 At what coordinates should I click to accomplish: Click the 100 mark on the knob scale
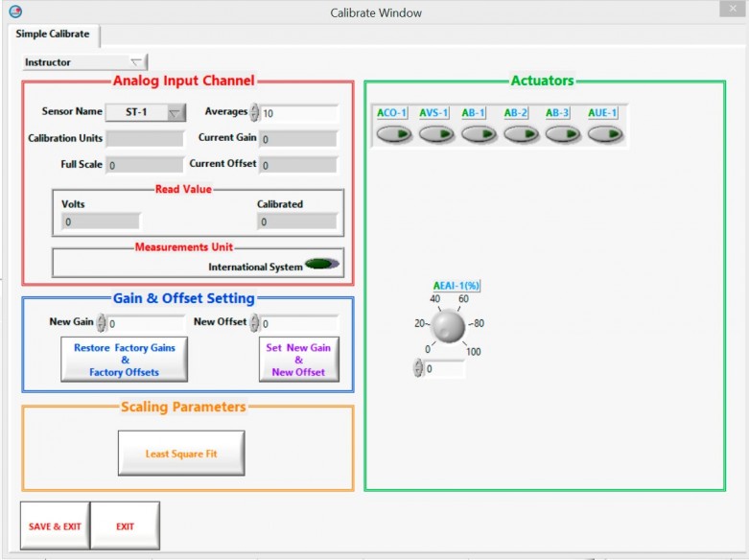coord(474,352)
